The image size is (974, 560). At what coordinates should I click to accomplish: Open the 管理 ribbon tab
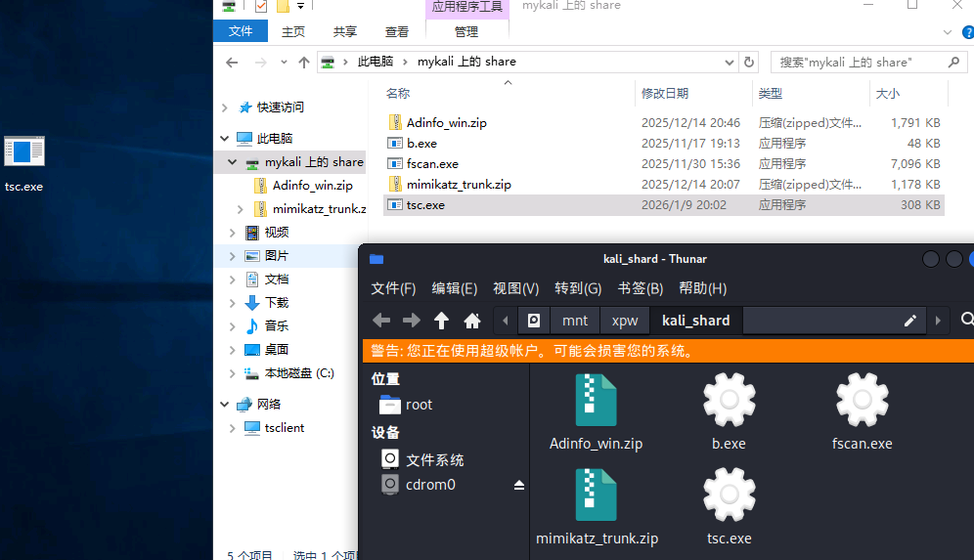pyautogui.click(x=466, y=31)
